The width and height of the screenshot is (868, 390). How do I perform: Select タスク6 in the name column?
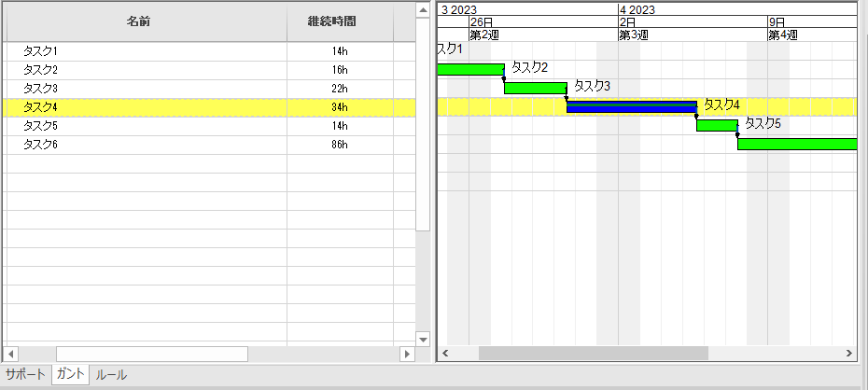tap(40, 145)
